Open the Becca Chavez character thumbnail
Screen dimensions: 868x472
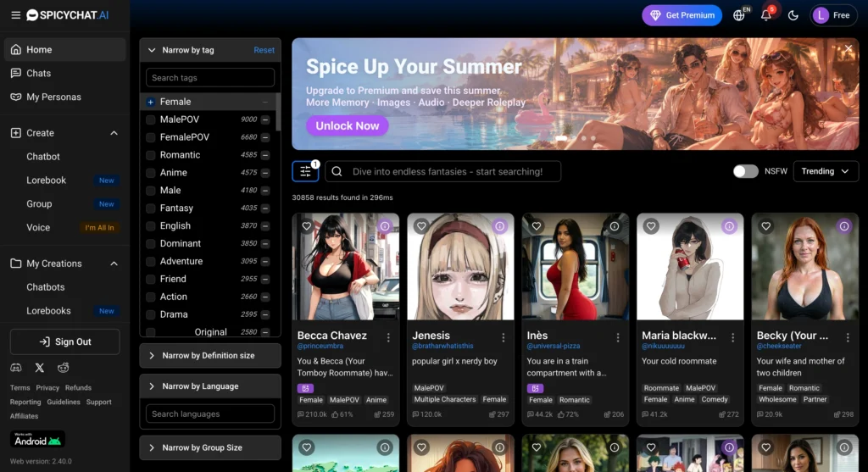pyautogui.click(x=346, y=267)
